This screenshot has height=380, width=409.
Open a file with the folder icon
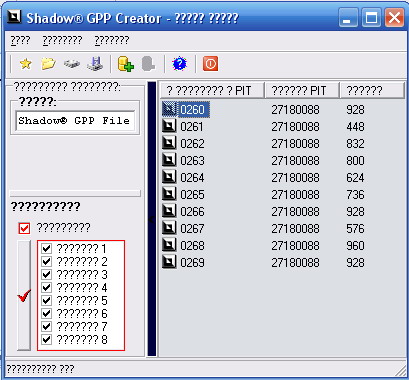tap(48, 63)
